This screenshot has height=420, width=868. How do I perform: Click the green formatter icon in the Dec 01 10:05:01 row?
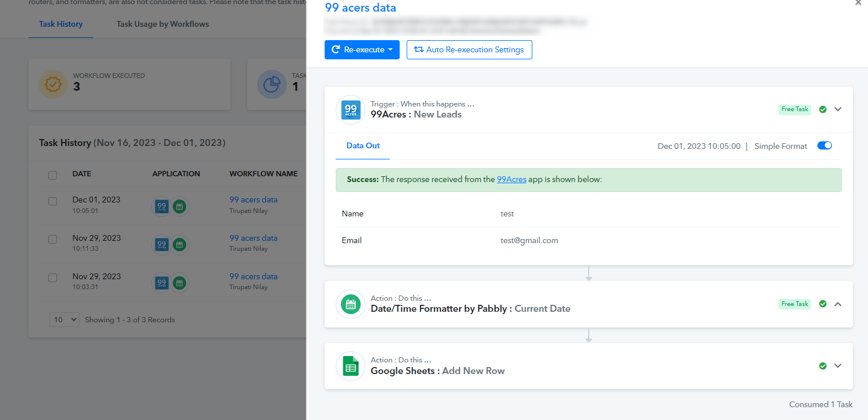(x=180, y=206)
